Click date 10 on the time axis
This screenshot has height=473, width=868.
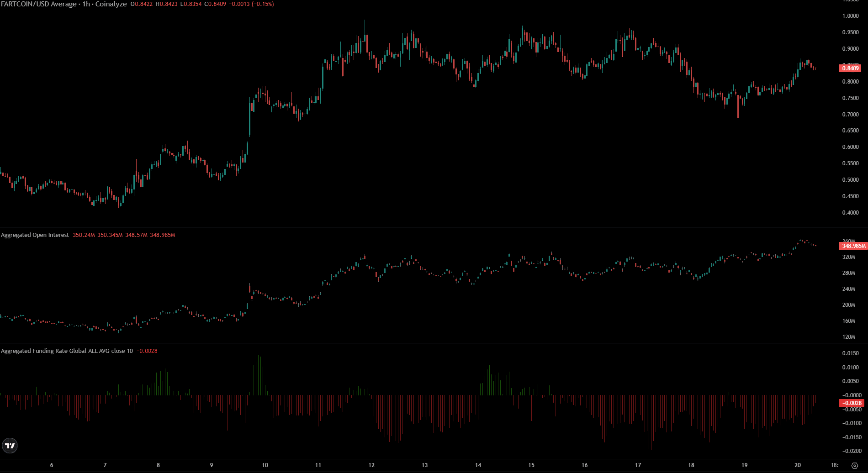pos(265,465)
